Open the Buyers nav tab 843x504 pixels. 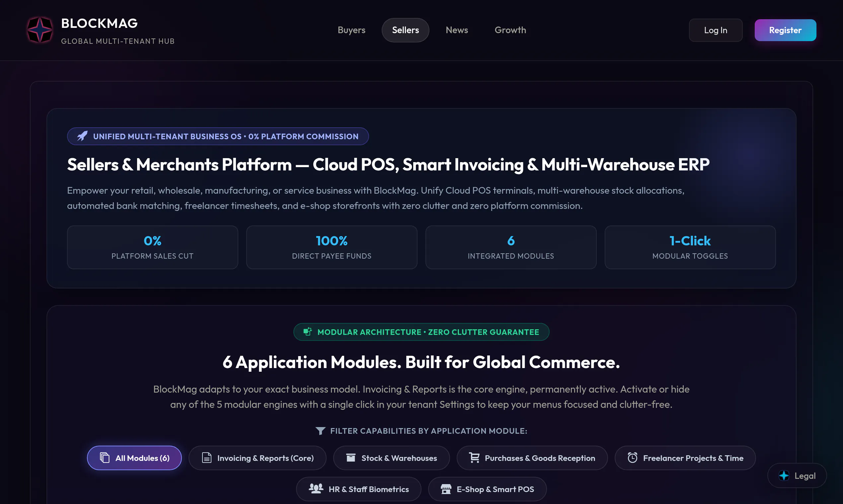coord(351,30)
